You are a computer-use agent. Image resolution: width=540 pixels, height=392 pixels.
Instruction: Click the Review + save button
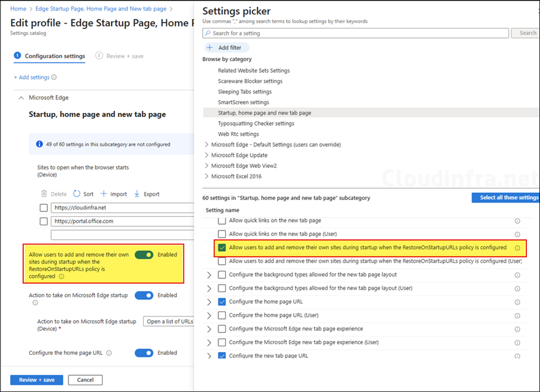(x=36, y=380)
